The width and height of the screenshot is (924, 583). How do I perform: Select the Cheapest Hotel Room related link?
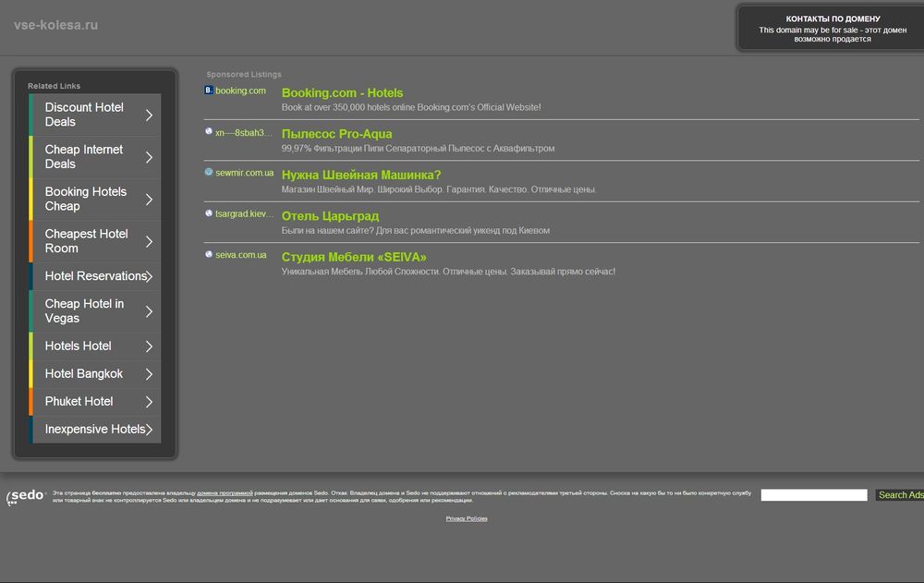point(95,242)
